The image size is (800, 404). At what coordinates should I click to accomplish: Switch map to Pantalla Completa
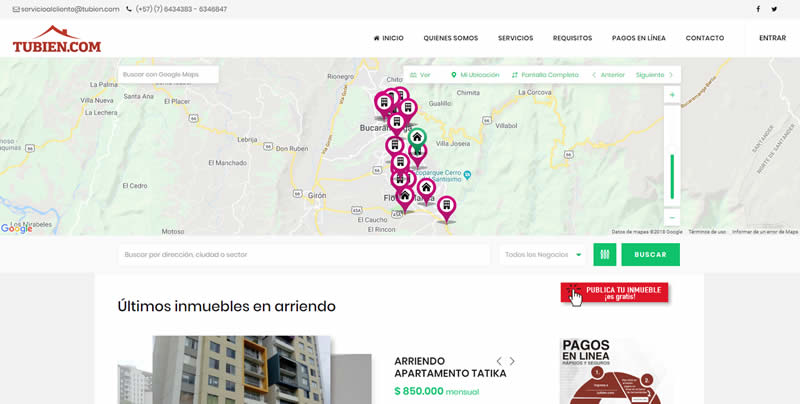point(545,75)
